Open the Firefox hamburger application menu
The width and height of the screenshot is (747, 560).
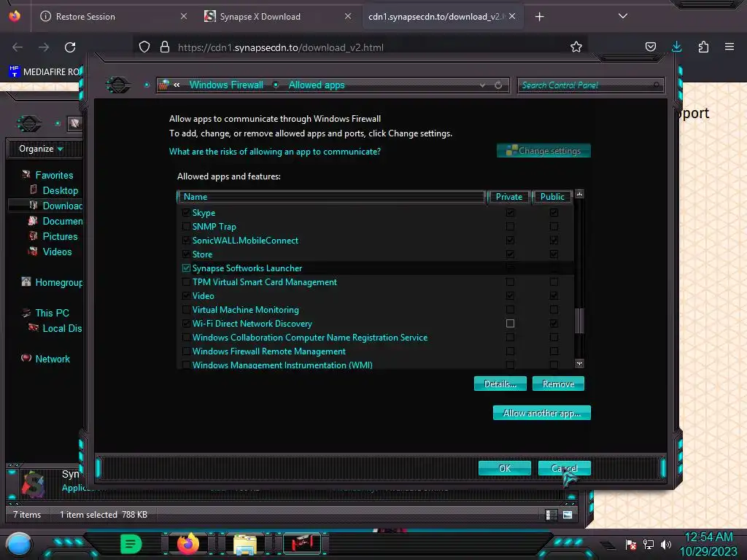click(729, 47)
